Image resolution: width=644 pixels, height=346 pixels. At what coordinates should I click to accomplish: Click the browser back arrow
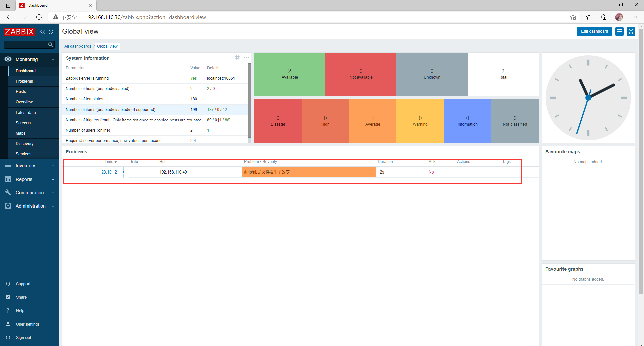(9, 17)
